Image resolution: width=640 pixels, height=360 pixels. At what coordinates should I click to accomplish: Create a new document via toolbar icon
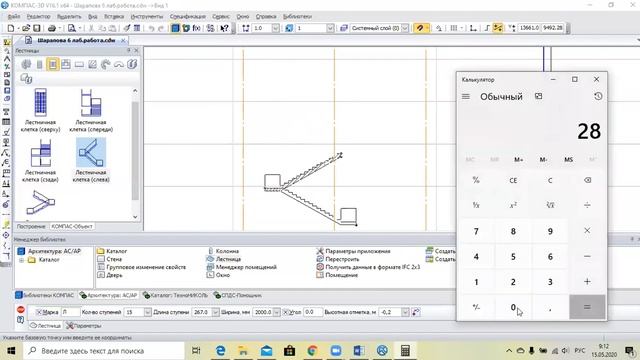11,28
